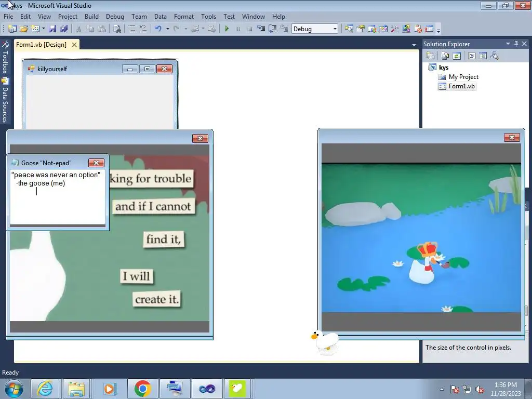Click the Properties Window icon in main toolbar

tap(361, 29)
